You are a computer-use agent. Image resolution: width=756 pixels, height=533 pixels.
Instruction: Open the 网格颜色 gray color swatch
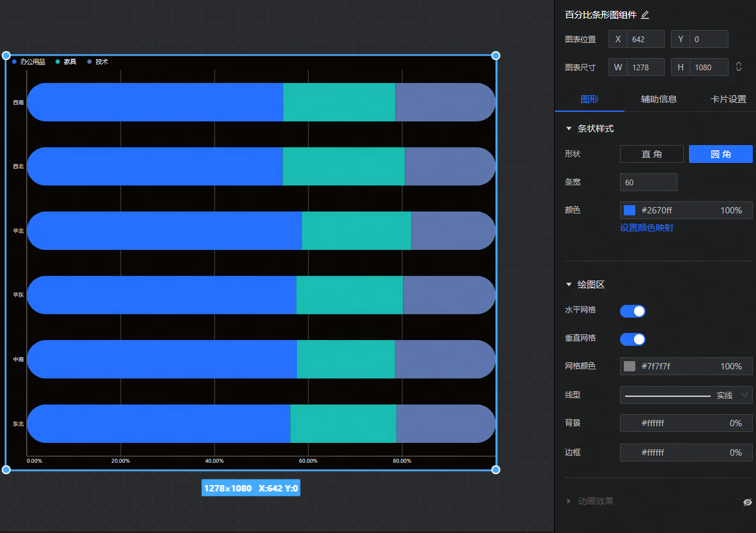630,366
